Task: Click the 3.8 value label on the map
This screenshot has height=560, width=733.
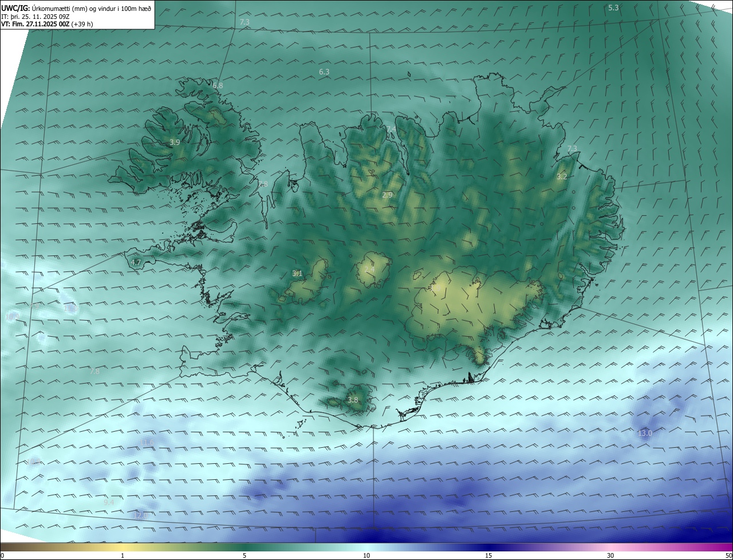Action: pyautogui.click(x=353, y=400)
